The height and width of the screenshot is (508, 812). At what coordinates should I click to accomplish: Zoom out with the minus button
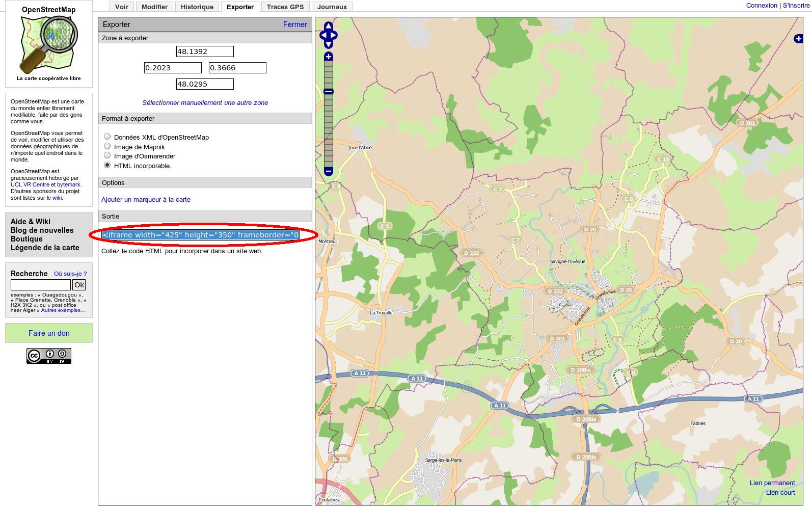coord(329,171)
